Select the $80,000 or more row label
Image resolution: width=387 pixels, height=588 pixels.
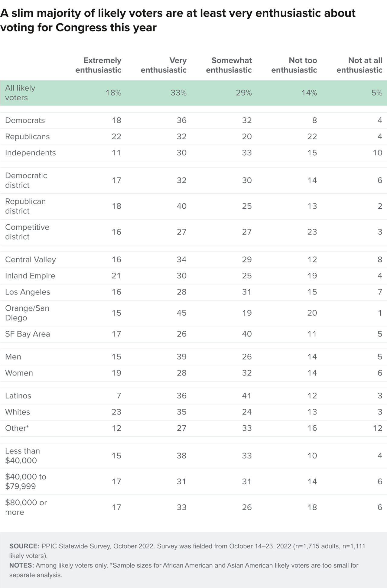pyautogui.click(x=26, y=507)
